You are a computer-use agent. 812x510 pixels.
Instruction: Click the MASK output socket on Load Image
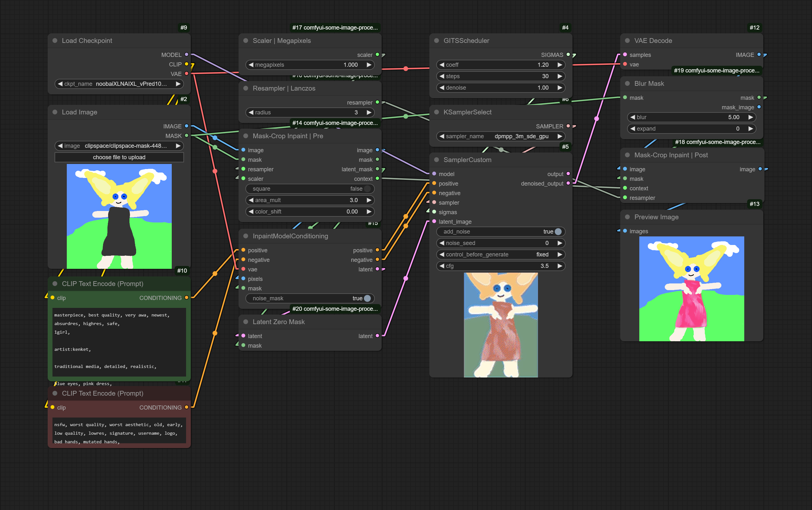tap(186, 135)
